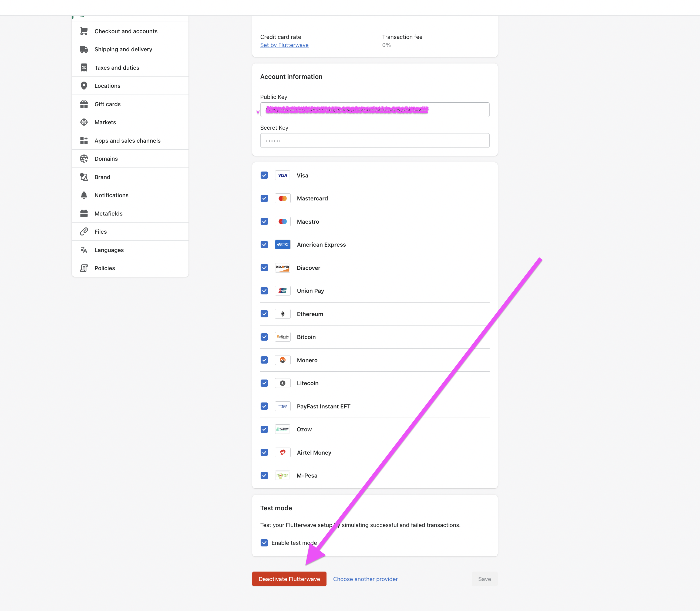Disable the Enable test mode checkbox
The image size is (700, 611).
[x=264, y=543]
